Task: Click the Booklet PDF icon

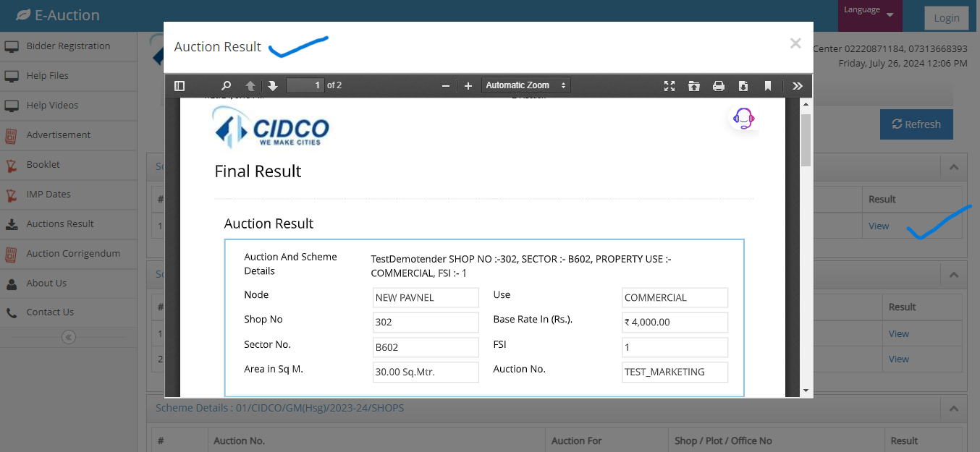Action: [x=11, y=166]
